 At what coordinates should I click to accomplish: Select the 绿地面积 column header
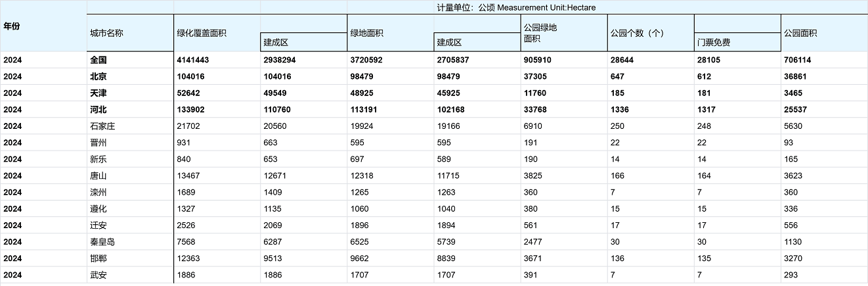coord(367,33)
